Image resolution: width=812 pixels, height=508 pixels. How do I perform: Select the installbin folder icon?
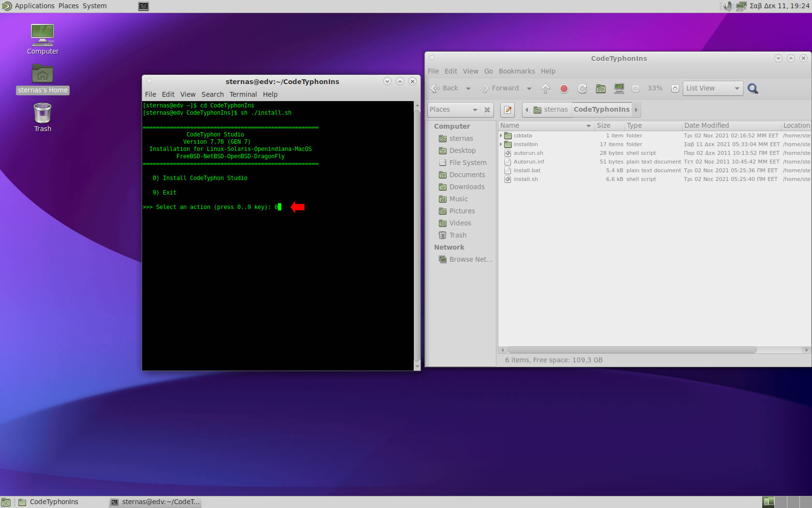click(508, 145)
